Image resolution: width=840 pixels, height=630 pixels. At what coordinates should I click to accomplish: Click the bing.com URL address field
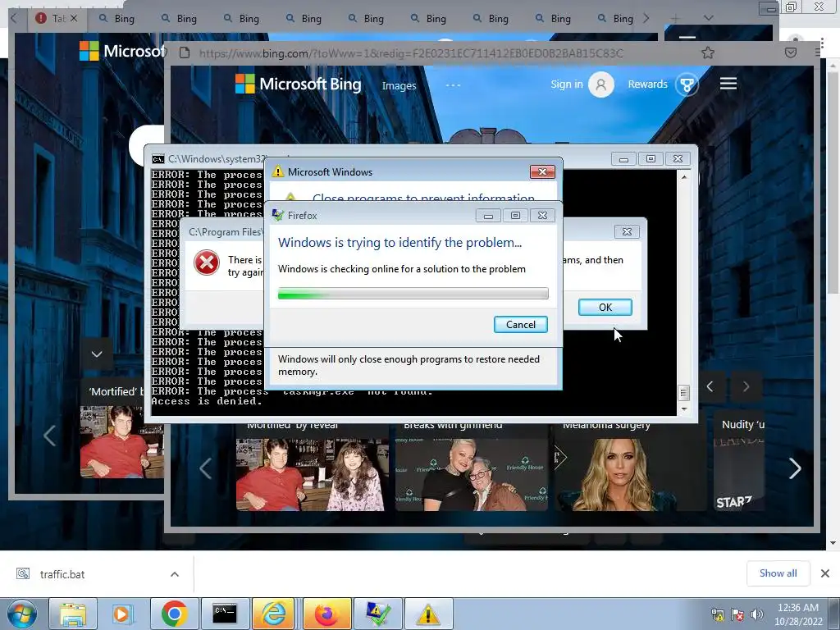click(x=411, y=53)
